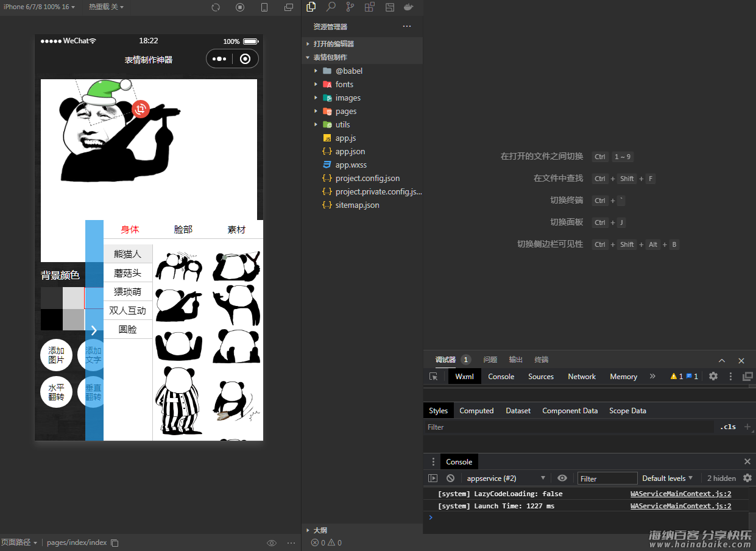
Task: Toggle the console sidebar panel icon
Action: [433, 478]
